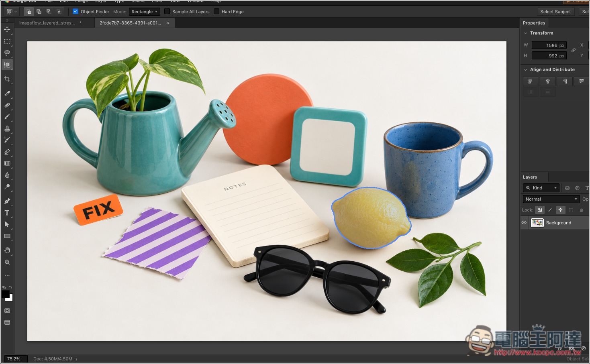Toggle lock position
This screenshot has height=364, width=590.
[x=561, y=210]
